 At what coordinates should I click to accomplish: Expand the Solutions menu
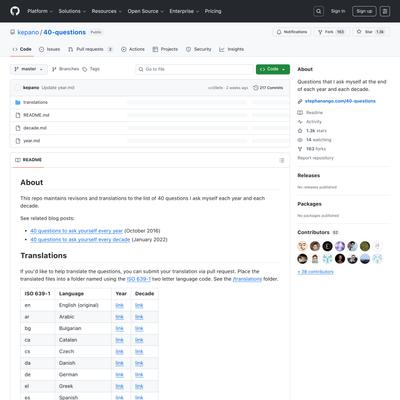coord(72,11)
